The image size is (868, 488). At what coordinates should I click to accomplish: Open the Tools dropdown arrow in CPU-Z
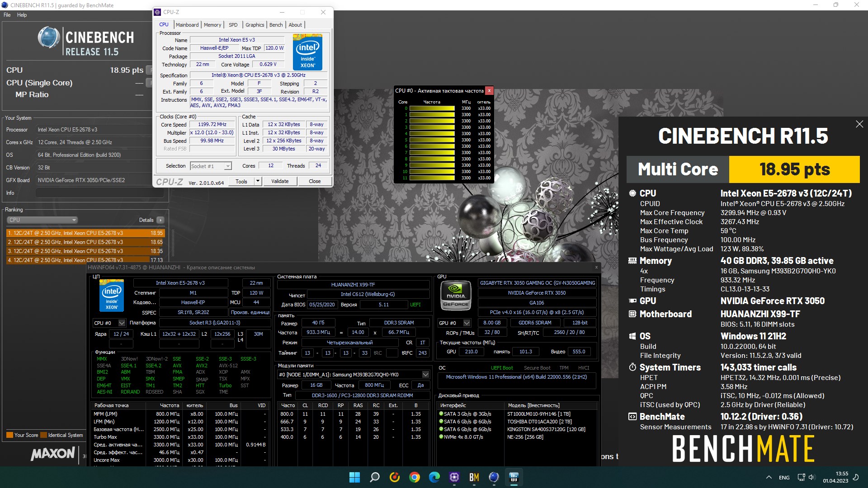click(258, 181)
